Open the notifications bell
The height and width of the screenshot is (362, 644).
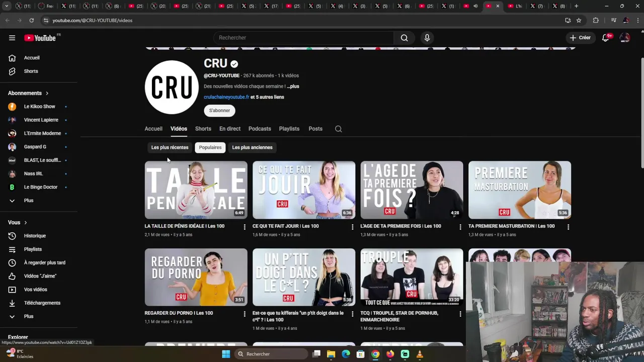pyautogui.click(x=606, y=38)
